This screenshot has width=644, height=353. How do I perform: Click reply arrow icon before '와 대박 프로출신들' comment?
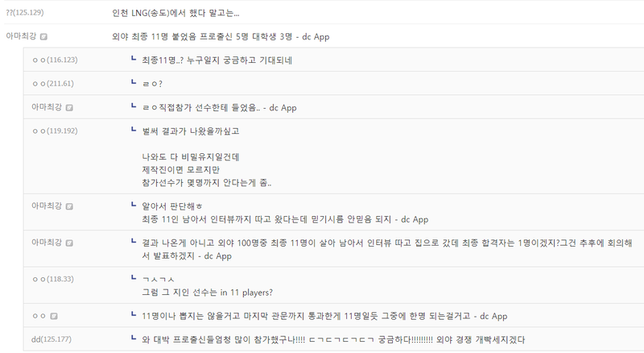(x=134, y=338)
